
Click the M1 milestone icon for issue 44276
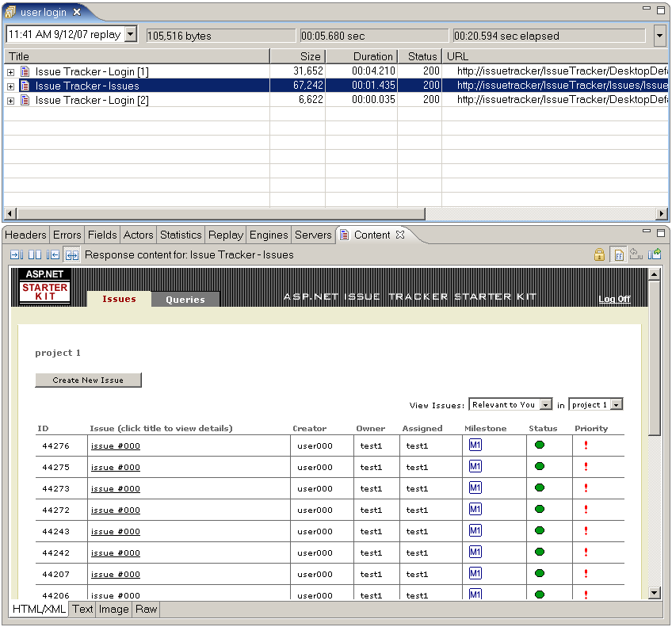[475, 445]
